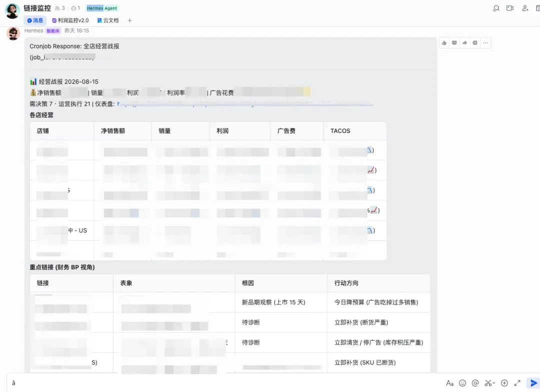Click the 店铺 column header
Image resolution: width=540 pixels, height=392 pixels.
click(x=42, y=131)
